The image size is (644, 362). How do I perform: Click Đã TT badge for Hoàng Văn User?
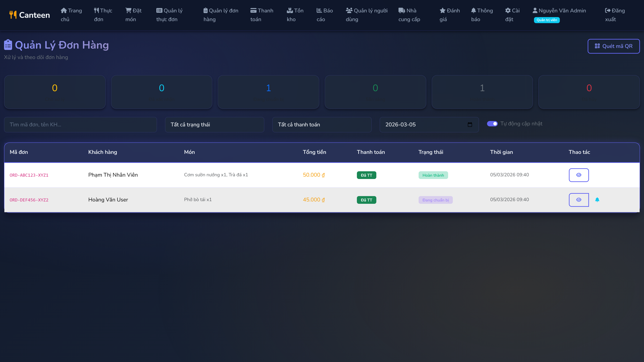[366, 200]
